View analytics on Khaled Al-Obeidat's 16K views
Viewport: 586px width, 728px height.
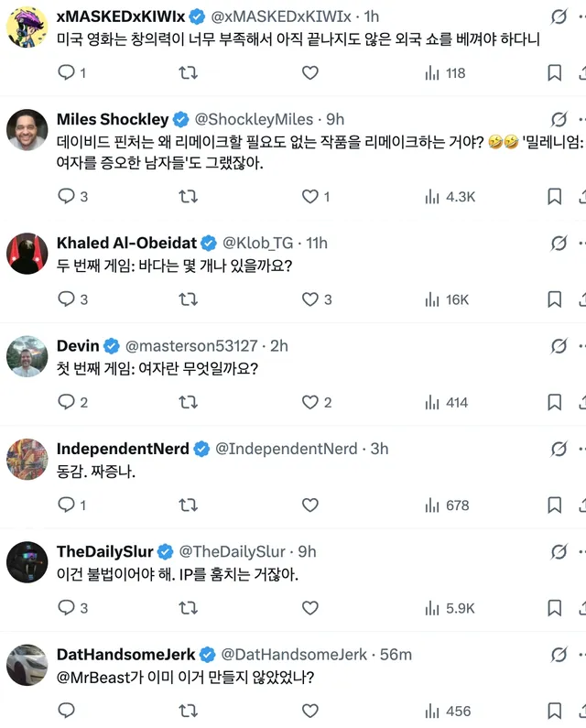(x=448, y=299)
